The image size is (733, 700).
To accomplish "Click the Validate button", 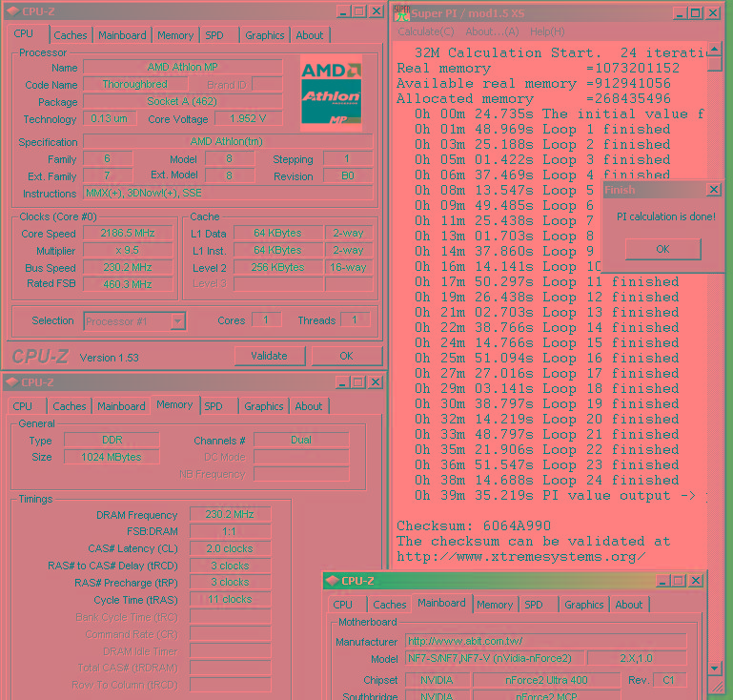I will click(x=269, y=357).
